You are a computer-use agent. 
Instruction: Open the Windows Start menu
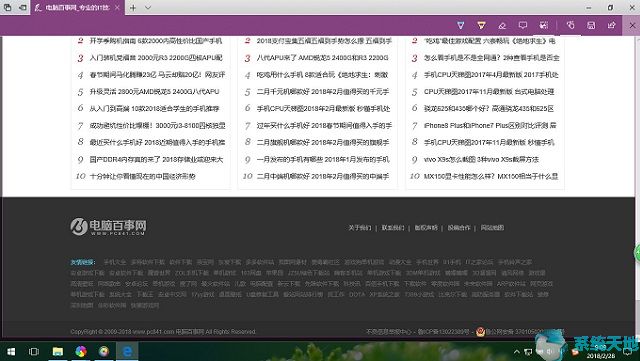[11, 352]
